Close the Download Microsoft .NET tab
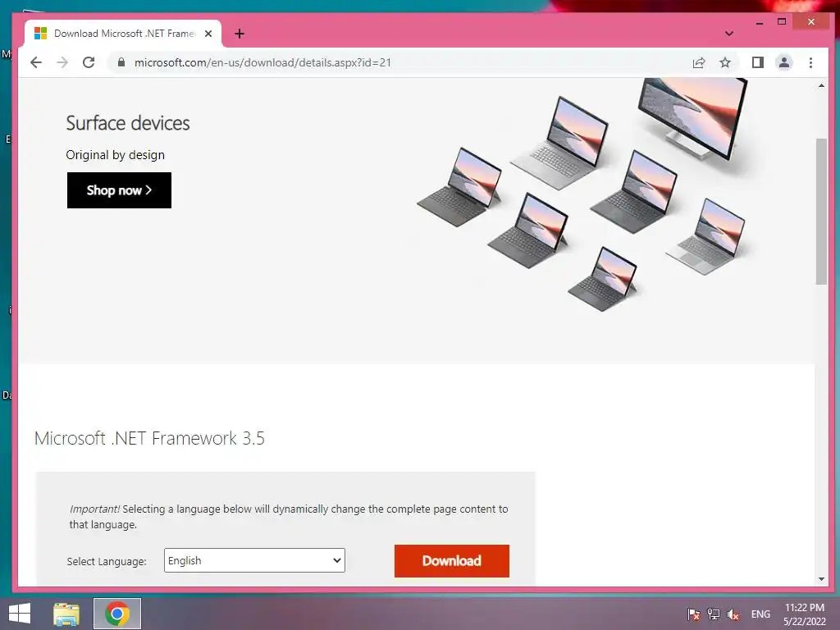 click(208, 34)
